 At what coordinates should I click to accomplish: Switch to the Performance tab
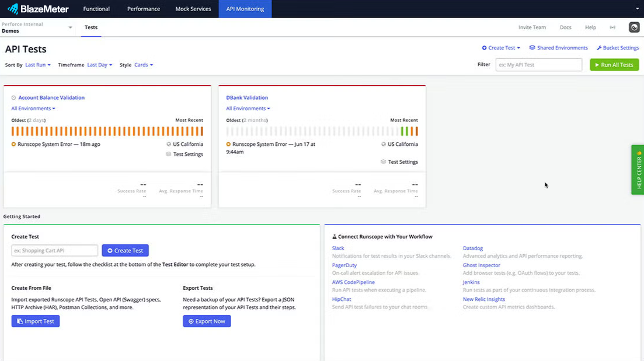pyautogui.click(x=144, y=9)
